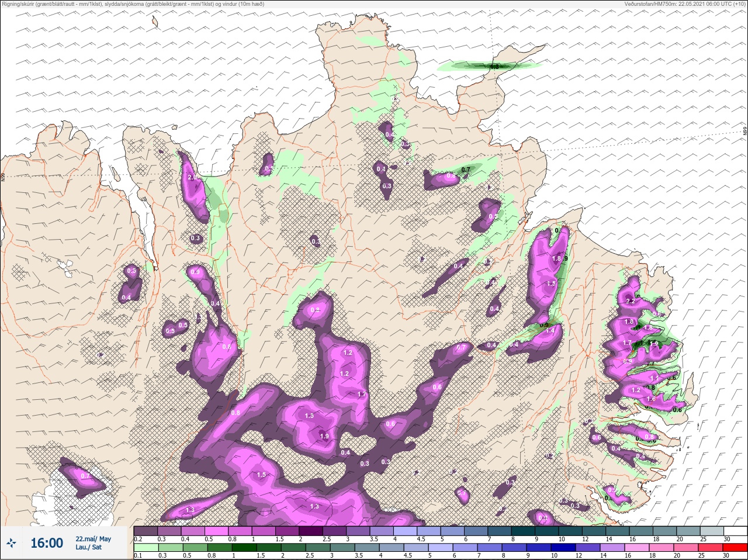Select the weekday text 'Lau./ Sat'
748x560 pixels.
(x=89, y=547)
